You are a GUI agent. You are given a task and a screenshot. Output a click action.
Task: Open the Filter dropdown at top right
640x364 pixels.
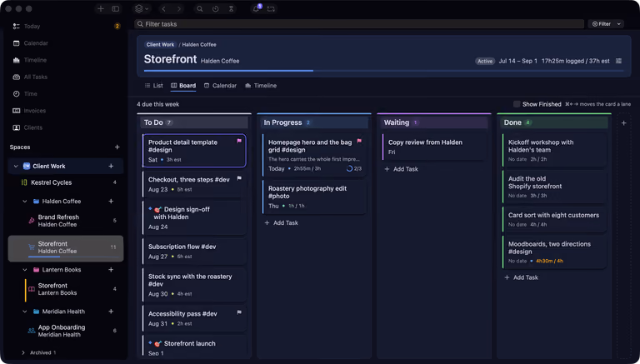(x=606, y=24)
